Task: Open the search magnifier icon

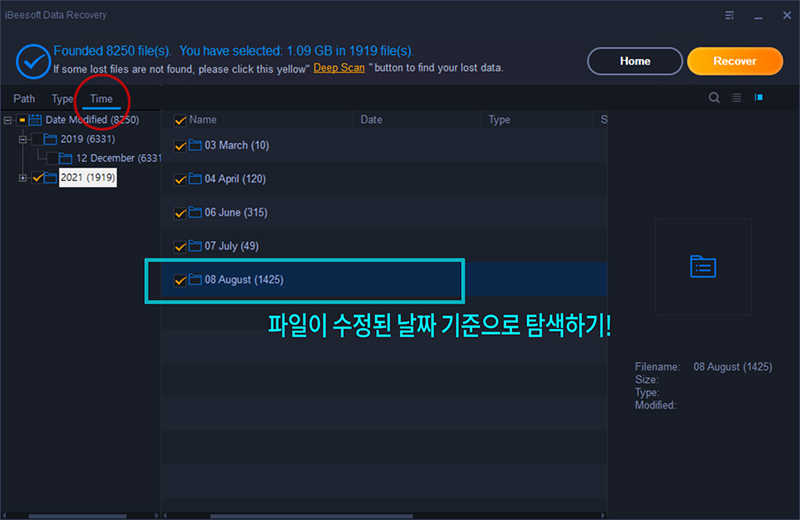Action: 714,97
